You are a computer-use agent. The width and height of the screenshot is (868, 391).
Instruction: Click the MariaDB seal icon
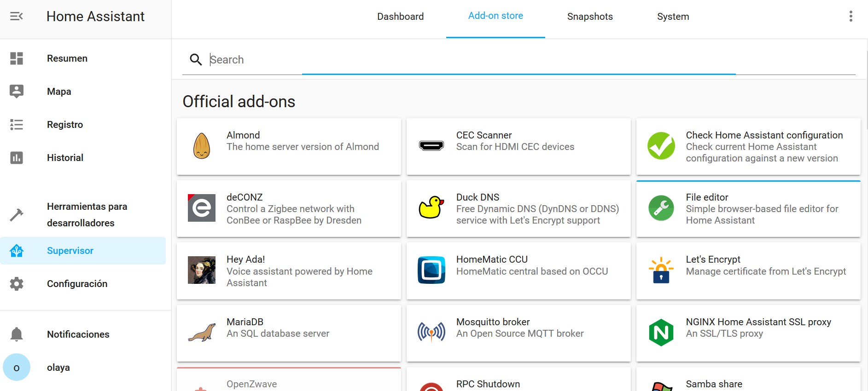pos(202,333)
